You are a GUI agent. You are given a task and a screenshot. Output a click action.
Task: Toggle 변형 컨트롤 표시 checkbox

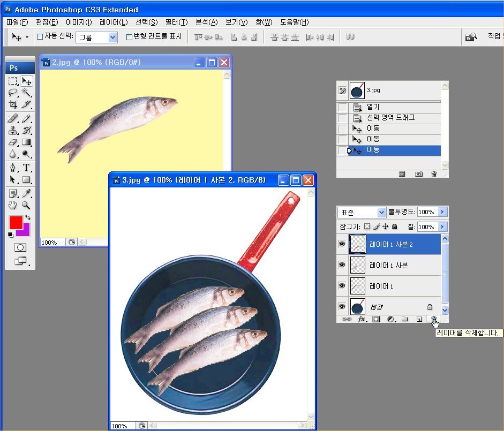coord(129,37)
